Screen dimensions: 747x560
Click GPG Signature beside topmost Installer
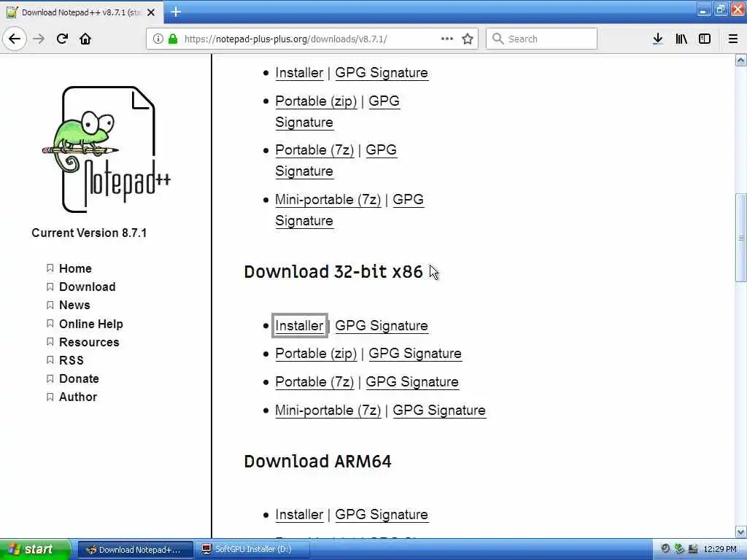[381, 73]
